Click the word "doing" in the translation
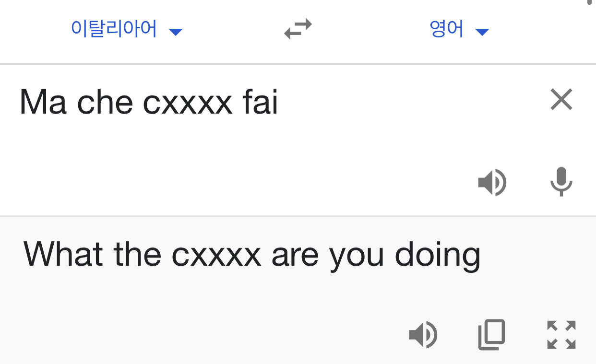Screen dimensions: 596x364 pos(437,254)
